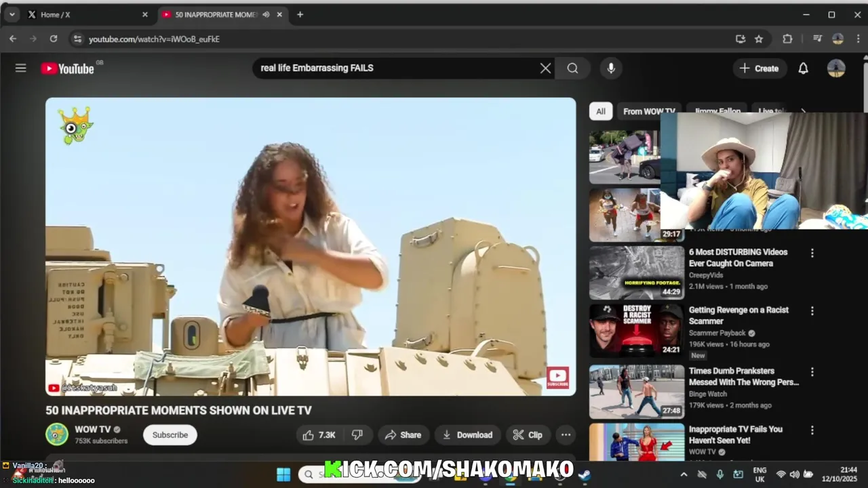Open ENG UK language switcher

(759, 474)
